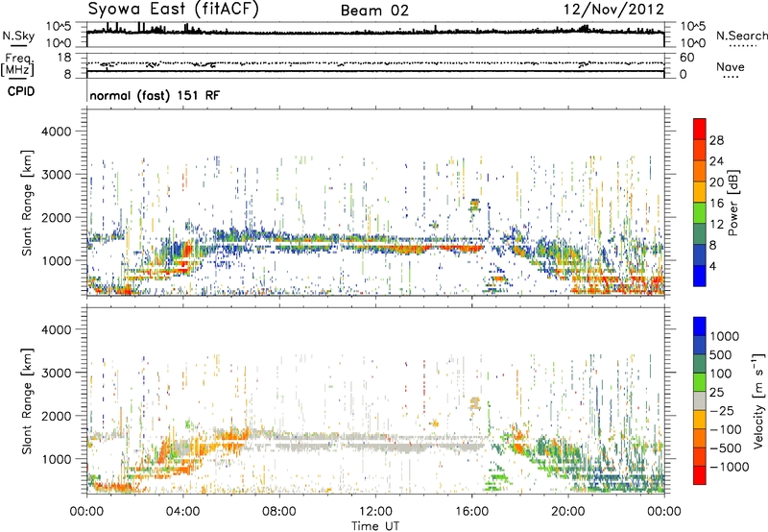Screen dimensions: 768x532
Task: Click the date '12/Nov/2012'
Action: point(613,10)
